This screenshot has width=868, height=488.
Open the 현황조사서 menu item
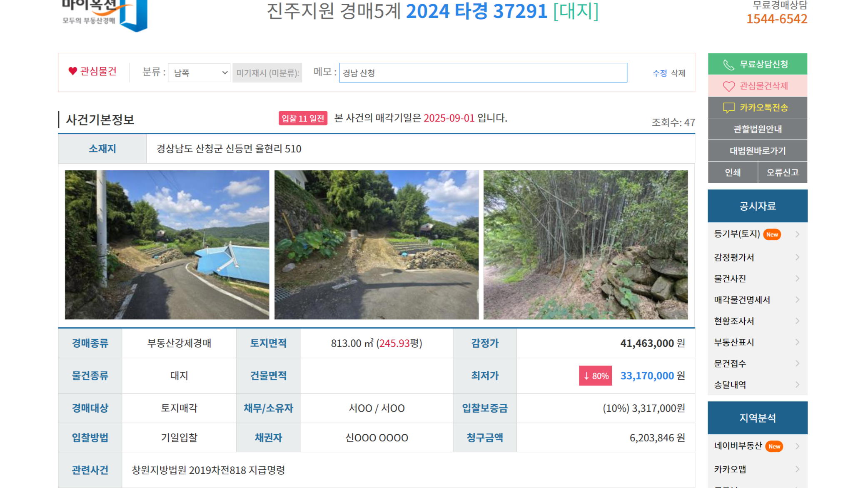[757, 321]
